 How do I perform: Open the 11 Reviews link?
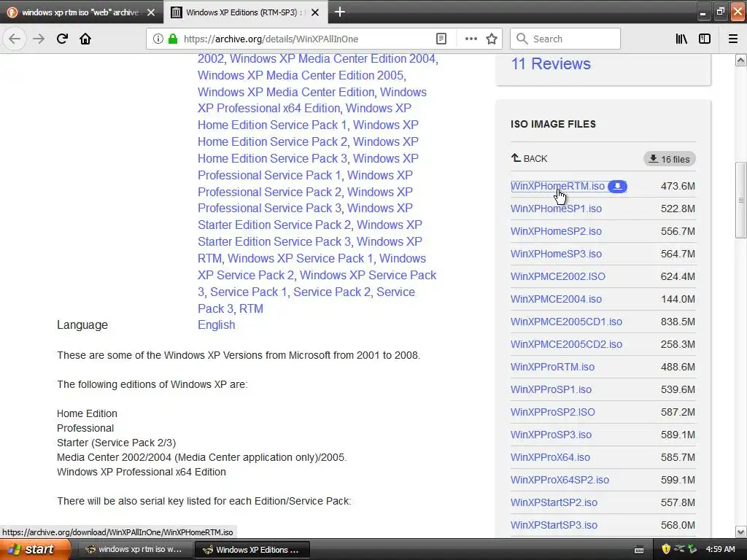pos(551,64)
